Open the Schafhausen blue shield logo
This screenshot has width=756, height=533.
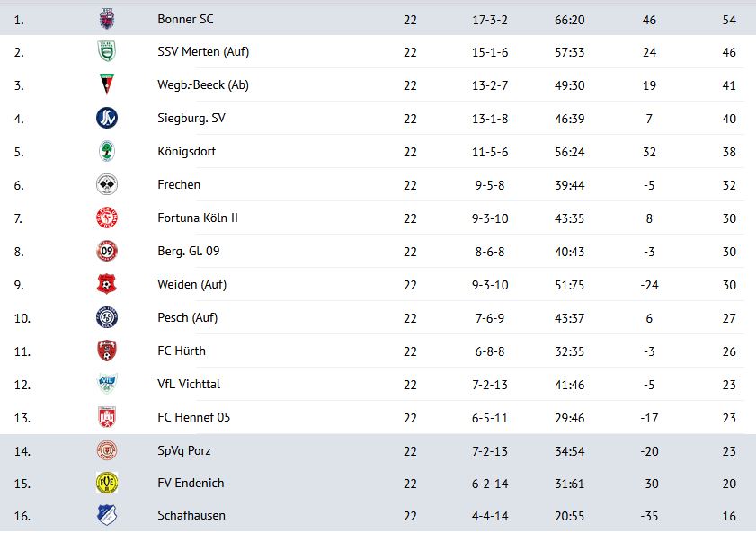click(x=107, y=515)
